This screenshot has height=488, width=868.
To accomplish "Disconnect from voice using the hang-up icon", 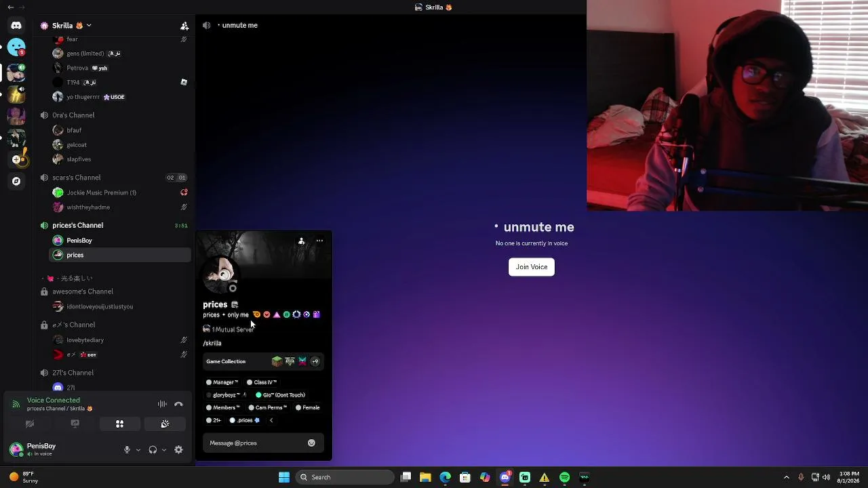I will (x=179, y=404).
